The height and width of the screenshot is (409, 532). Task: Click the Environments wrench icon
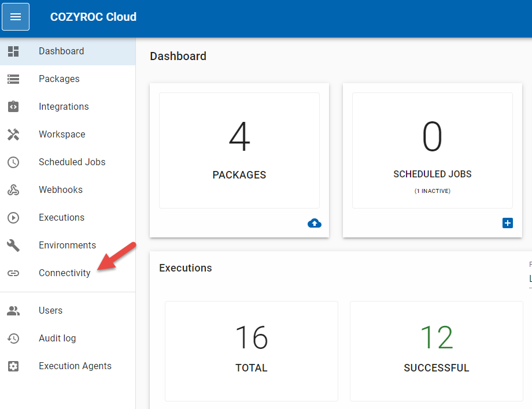13,246
